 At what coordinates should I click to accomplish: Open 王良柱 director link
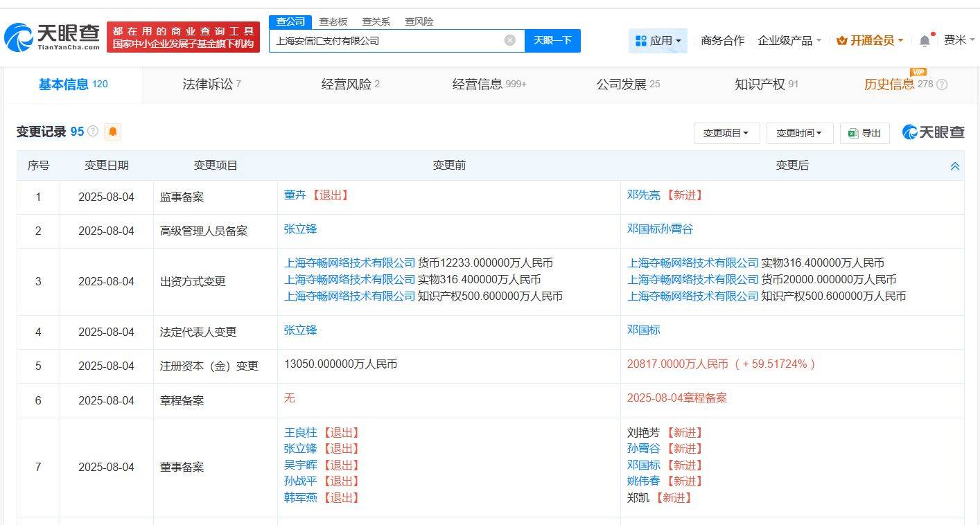tap(300, 433)
